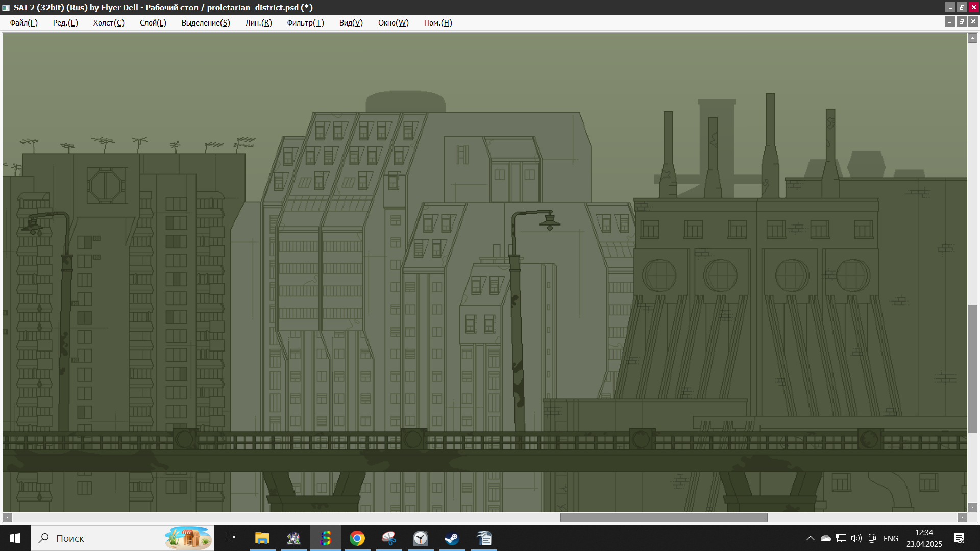Click the volume icon in system tray
980x551 pixels.
click(856, 538)
